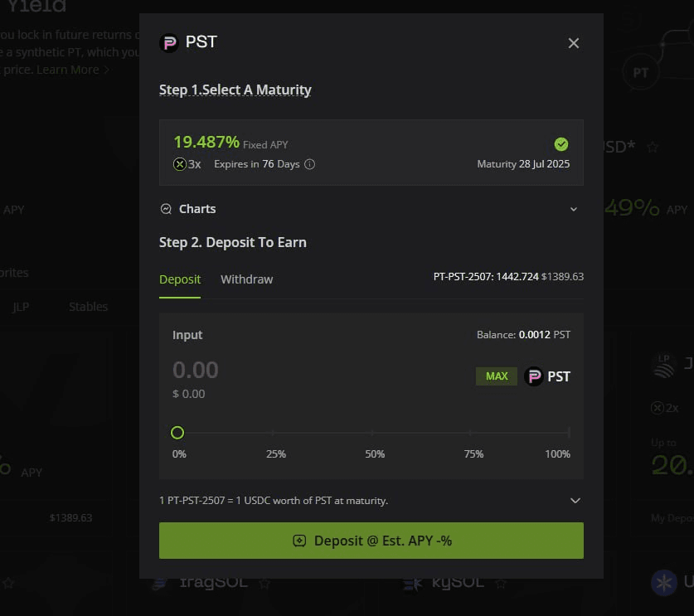Click the 3x multiplier icon
694x616 pixels.
pos(180,164)
